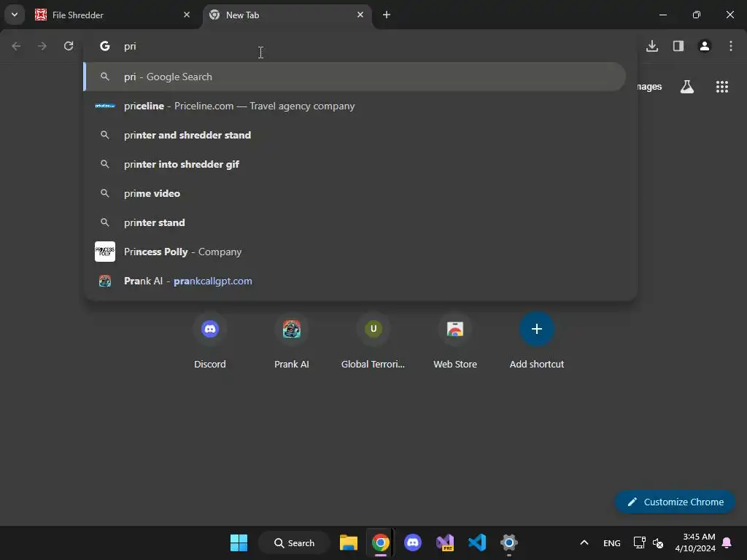Viewport: 747px width, 560px height.
Task: Pick 'printer into shredder gif' suggestion
Action: (355, 164)
